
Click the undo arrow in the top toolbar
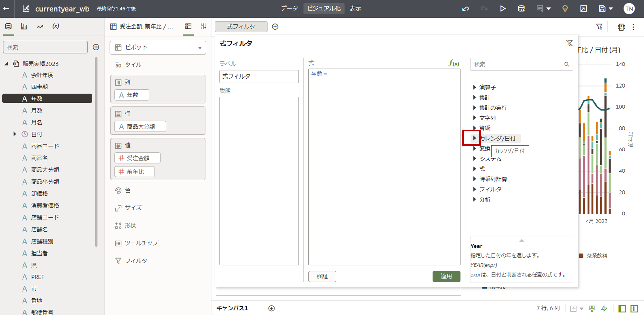coord(465,9)
